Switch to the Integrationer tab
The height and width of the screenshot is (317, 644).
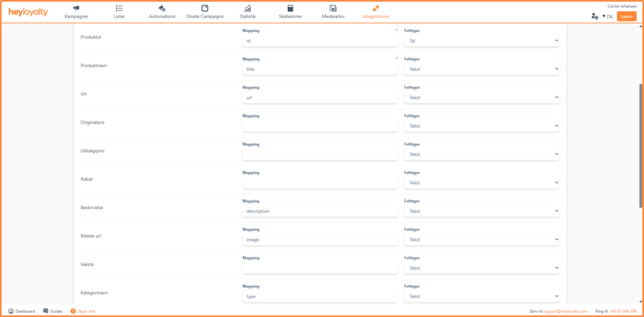click(x=376, y=12)
